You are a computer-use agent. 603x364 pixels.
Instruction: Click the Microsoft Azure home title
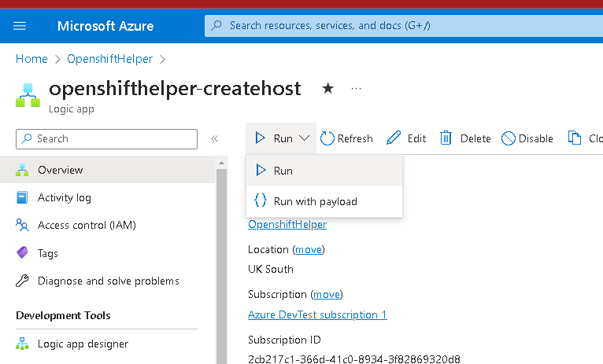[x=105, y=26]
